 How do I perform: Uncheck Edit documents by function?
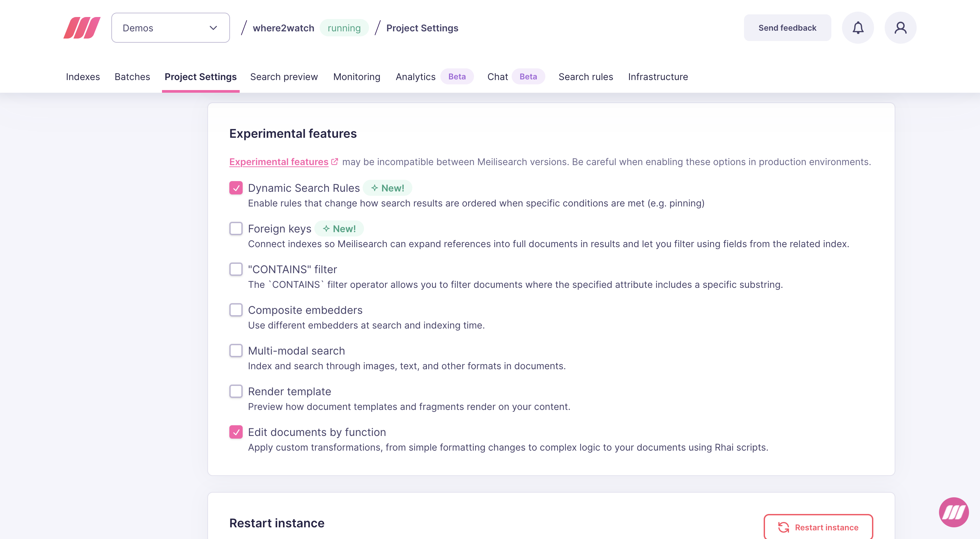click(236, 432)
